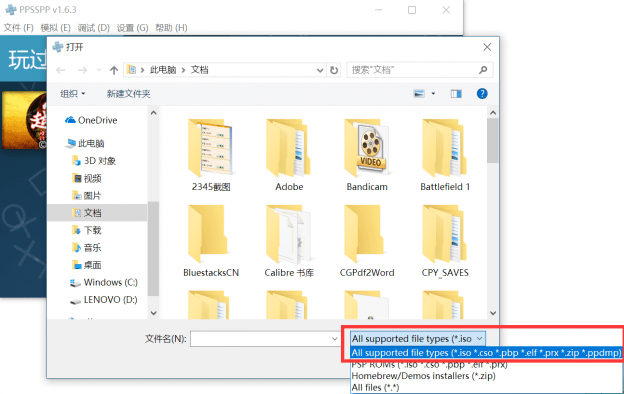624x394 pixels.
Task: Select the CPY_SAVES folder
Action: [445, 241]
